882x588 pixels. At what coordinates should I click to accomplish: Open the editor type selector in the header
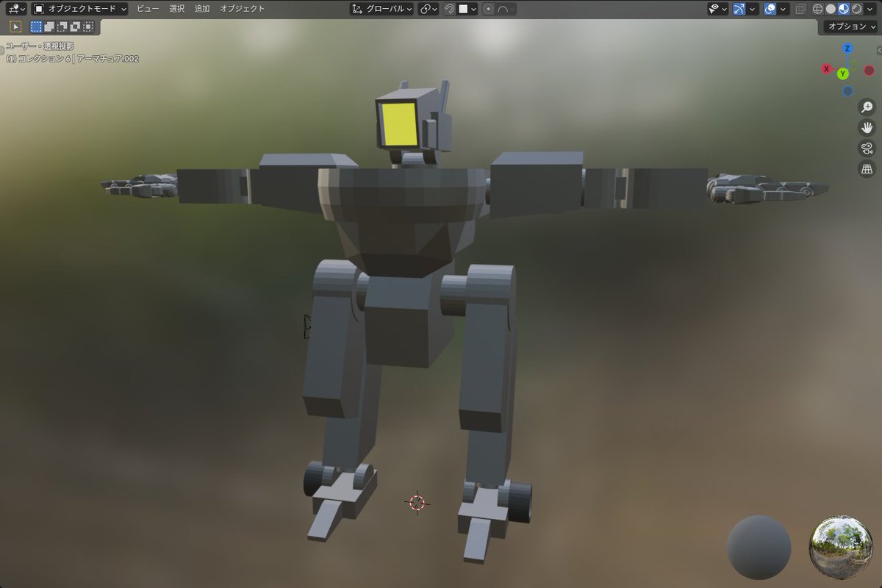[x=17, y=9]
